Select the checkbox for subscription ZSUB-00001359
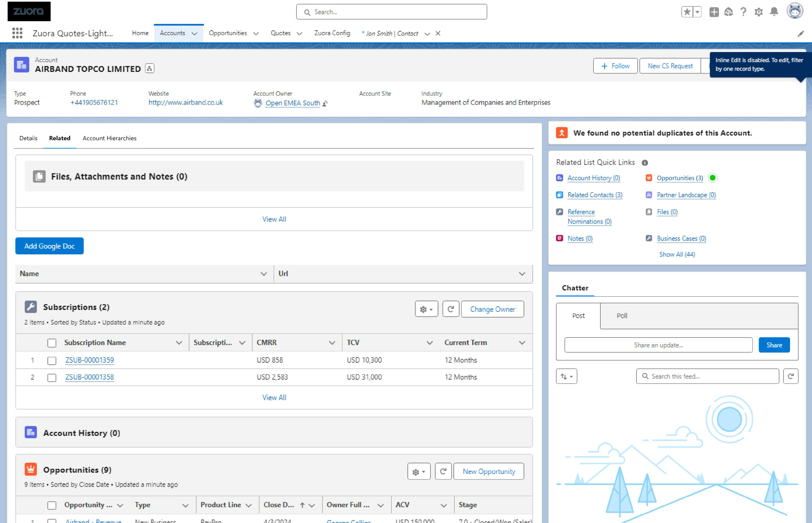 51,360
